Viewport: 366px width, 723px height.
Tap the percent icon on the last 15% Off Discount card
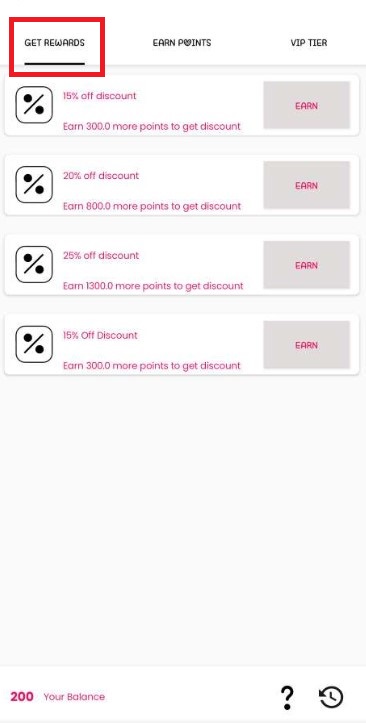[34, 344]
